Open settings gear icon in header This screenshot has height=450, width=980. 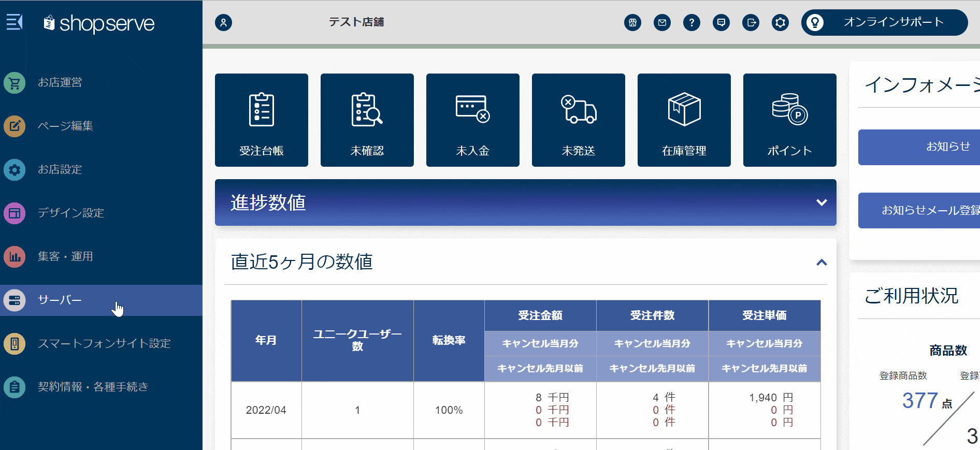[x=780, y=22]
